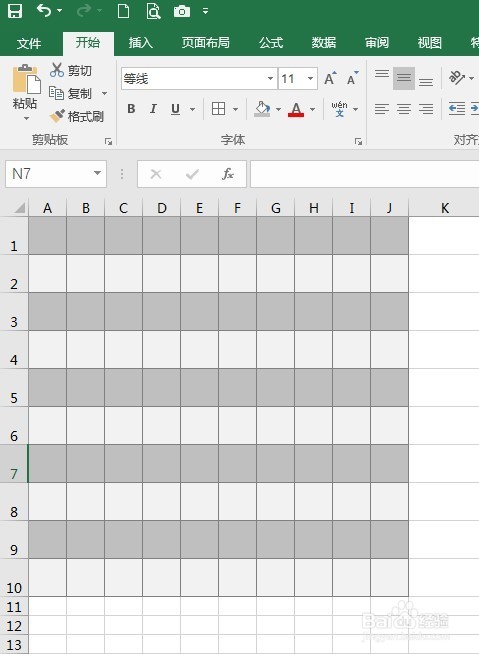The width and height of the screenshot is (479, 654).
Task: Click the 复制 button
Action: pos(71,93)
